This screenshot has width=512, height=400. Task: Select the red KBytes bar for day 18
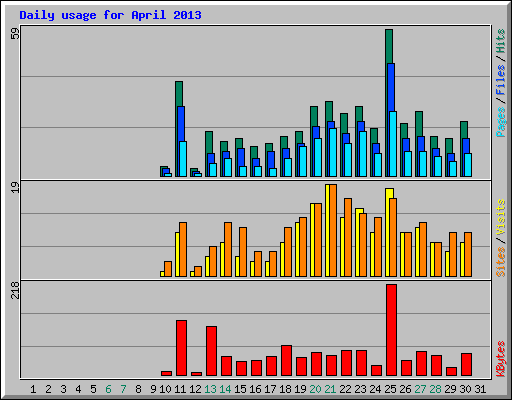[286, 361]
